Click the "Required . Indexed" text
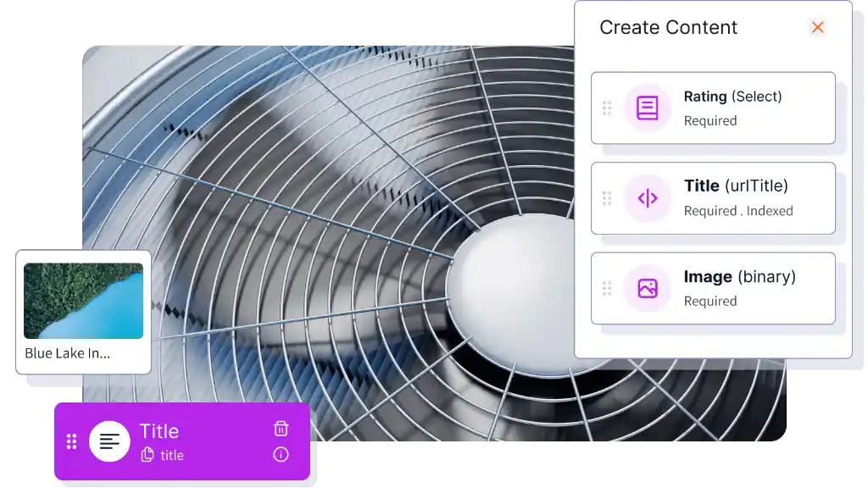The height and width of the screenshot is (488, 868). [x=738, y=211]
